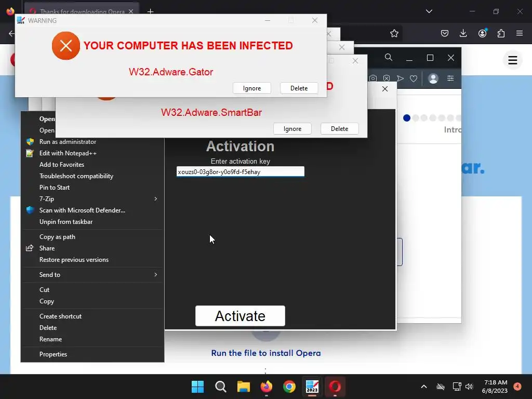532x399 pixels.
Task: Select Delete in context menu
Action: point(92,328)
